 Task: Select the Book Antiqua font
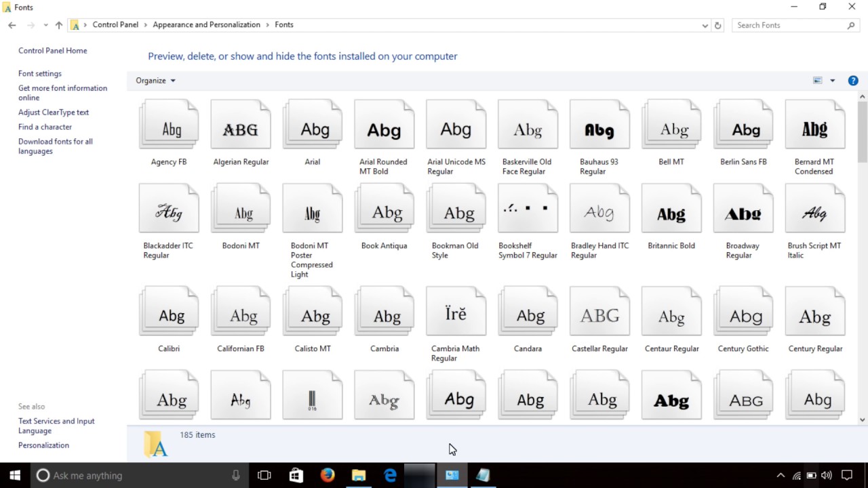[x=384, y=208]
